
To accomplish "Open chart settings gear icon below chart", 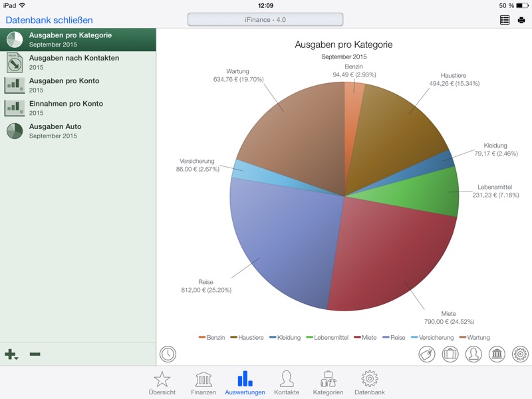I will click(x=520, y=354).
